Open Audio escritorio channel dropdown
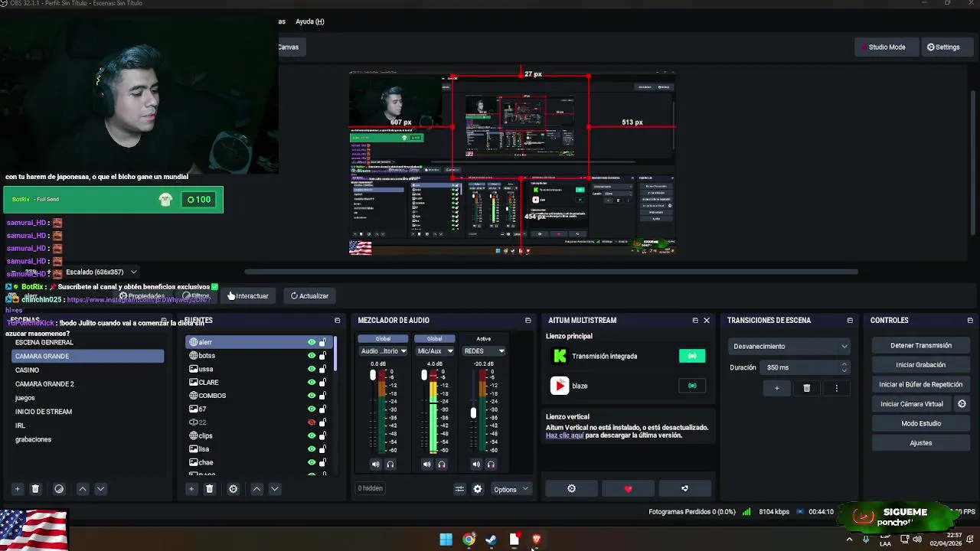Viewport: 980px width, 551px height. [x=384, y=351]
